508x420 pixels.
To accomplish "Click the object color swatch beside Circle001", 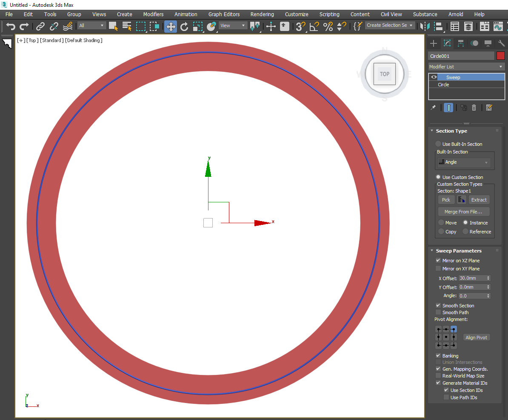I will pyautogui.click(x=500, y=56).
